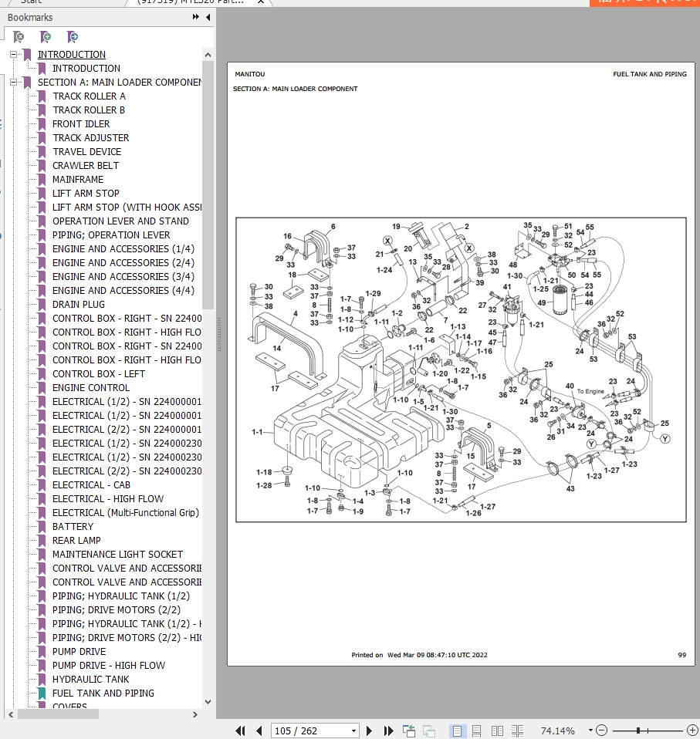Click the zoom out minus button
The image size is (700, 739).
tap(601, 731)
